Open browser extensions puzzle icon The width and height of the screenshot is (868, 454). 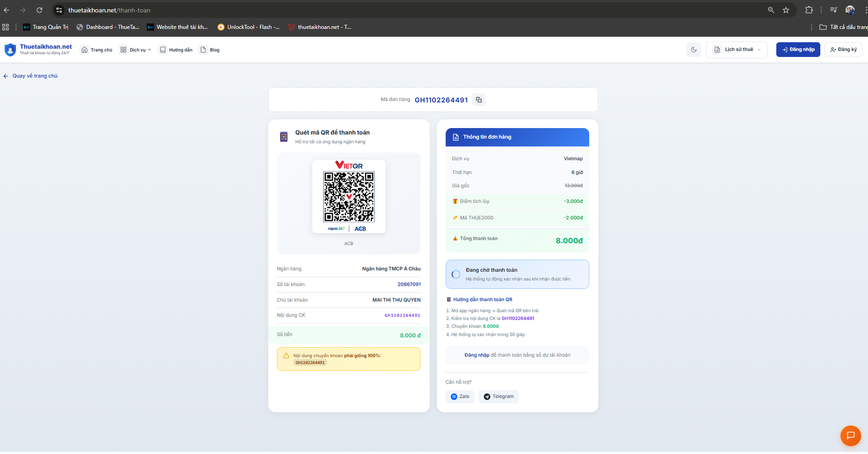[809, 10]
